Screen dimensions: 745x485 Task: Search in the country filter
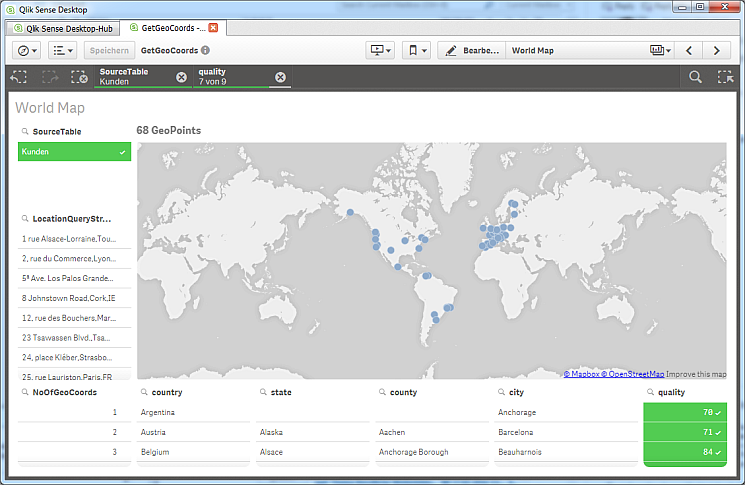(144, 392)
